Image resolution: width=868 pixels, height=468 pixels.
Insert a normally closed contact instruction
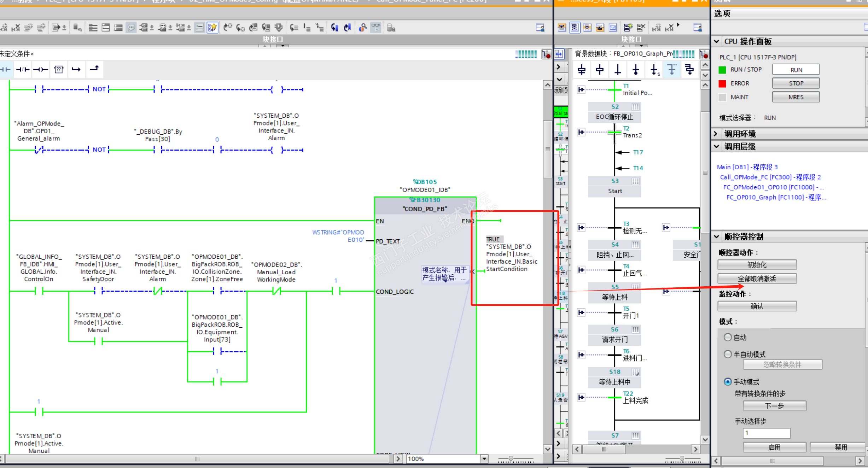pyautogui.click(x=23, y=69)
